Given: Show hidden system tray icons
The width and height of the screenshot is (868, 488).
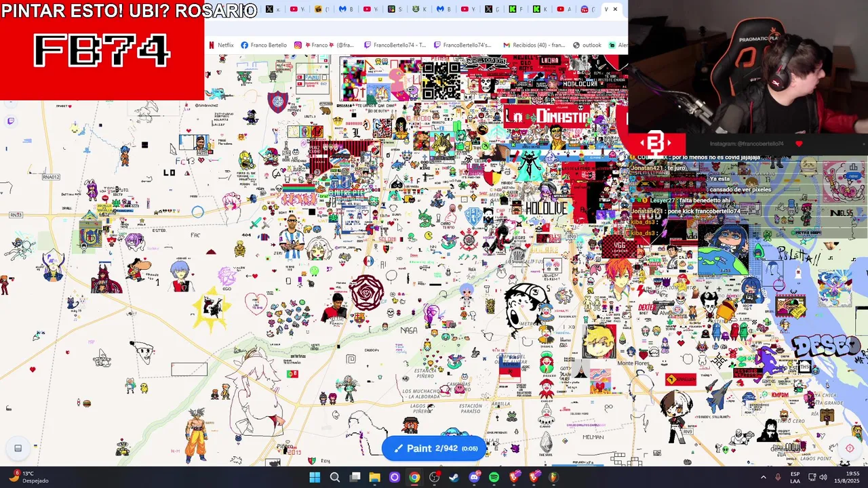Looking at the screenshot, I should (763, 477).
